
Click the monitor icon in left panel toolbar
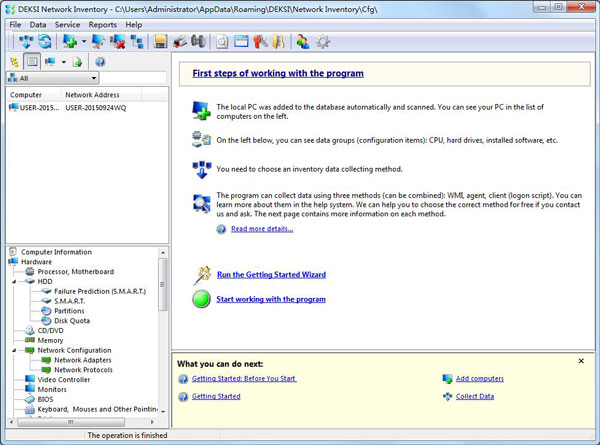point(50,62)
